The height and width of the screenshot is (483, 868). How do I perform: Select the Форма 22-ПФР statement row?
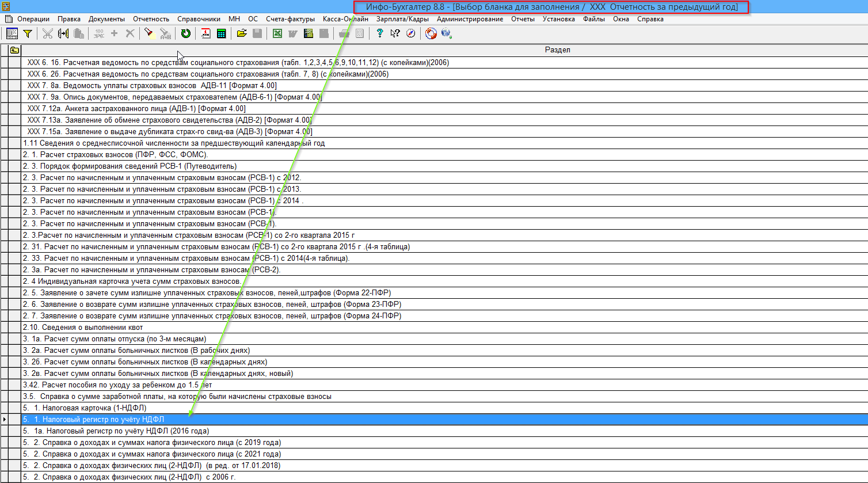point(444,293)
